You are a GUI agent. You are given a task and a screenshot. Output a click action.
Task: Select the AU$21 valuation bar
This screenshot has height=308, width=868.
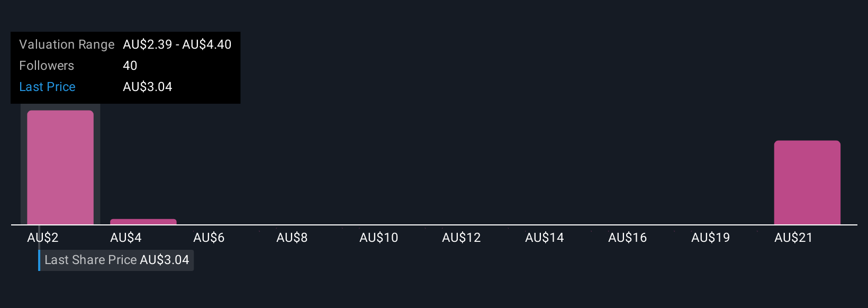point(807,183)
